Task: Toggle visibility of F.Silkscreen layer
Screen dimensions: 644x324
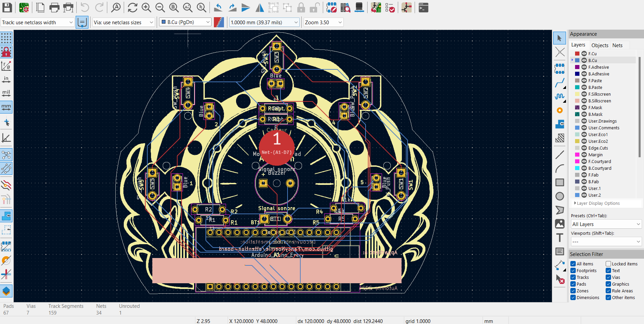Action: [x=584, y=94]
